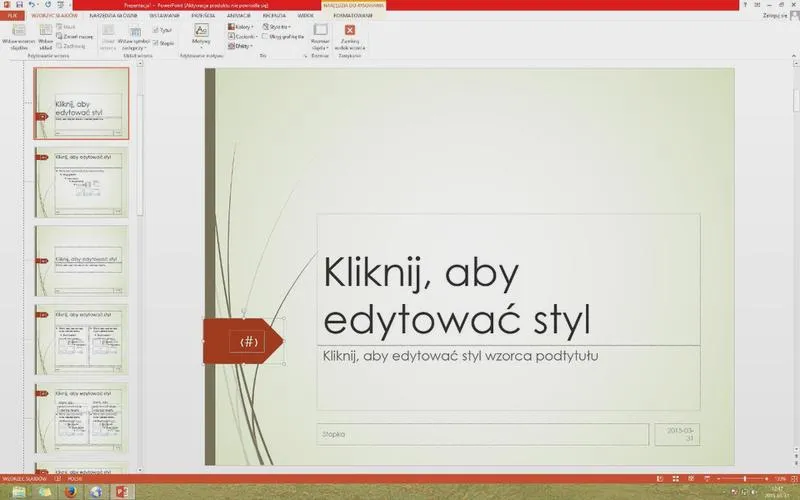The height and width of the screenshot is (500, 800).
Task: Click the date placeholder on slide
Action: tap(677, 434)
